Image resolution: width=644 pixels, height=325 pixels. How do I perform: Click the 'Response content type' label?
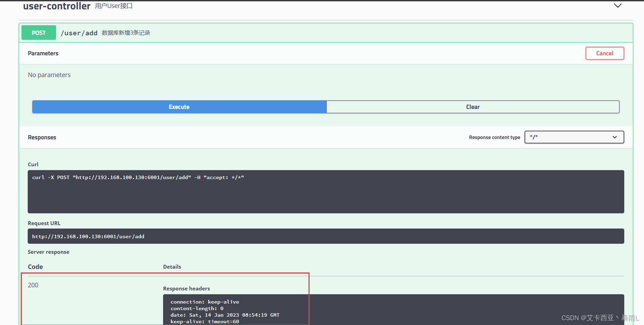click(494, 137)
